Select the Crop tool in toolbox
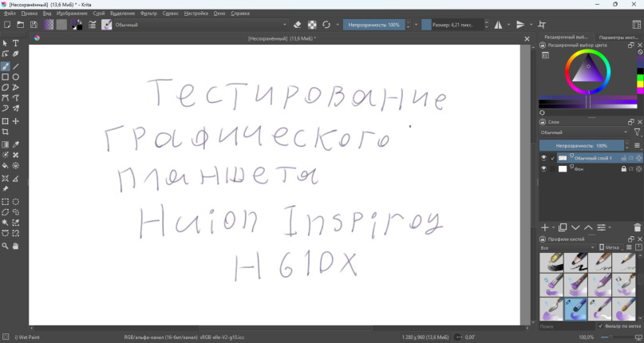The image size is (644, 343). pos(6,132)
